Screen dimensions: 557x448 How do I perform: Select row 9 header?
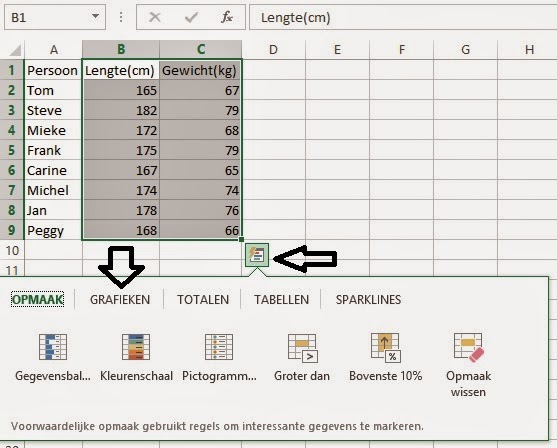pyautogui.click(x=12, y=230)
